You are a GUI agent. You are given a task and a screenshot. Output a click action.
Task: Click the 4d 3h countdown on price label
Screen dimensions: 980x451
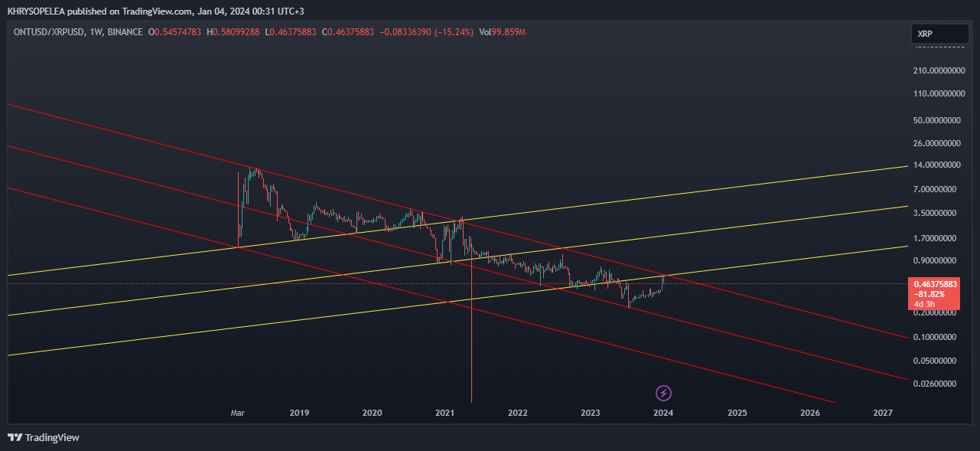tap(924, 304)
